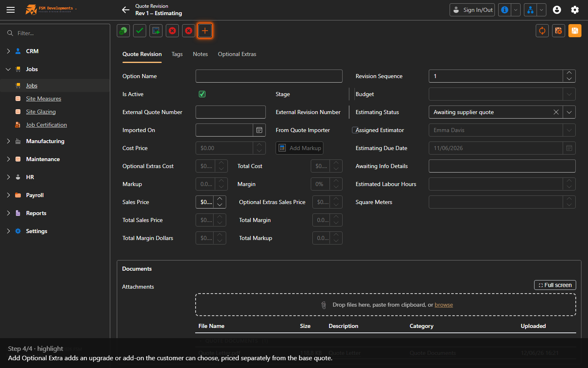Image resolution: width=588 pixels, height=368 pixels.
Task: Increase the Revision Sequence value
Action: (569, 73)
